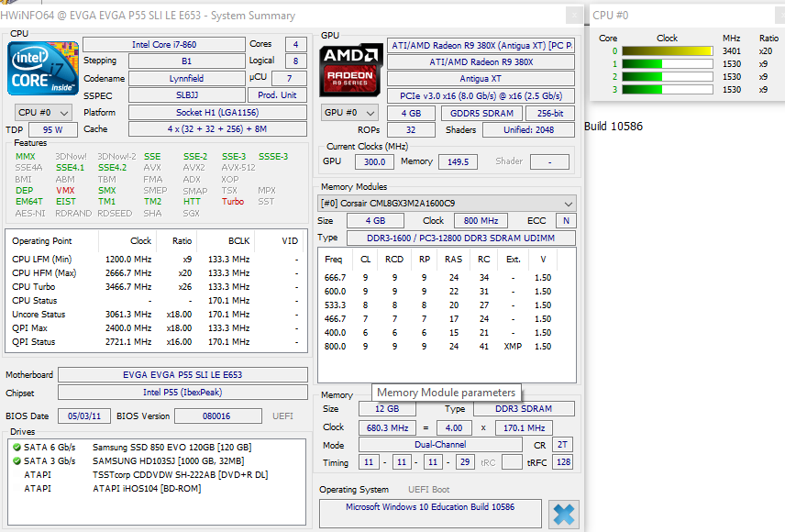Click the BIOS date 05/03/11 field
This screenshot has width=785, height=532.
click(x=84, y=416)
